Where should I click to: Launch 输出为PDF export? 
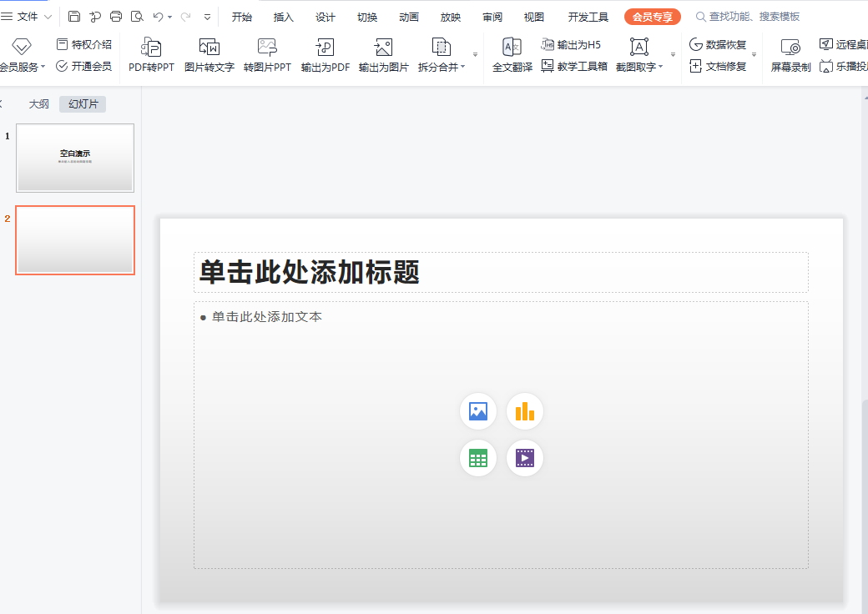(x=325, y=54)
